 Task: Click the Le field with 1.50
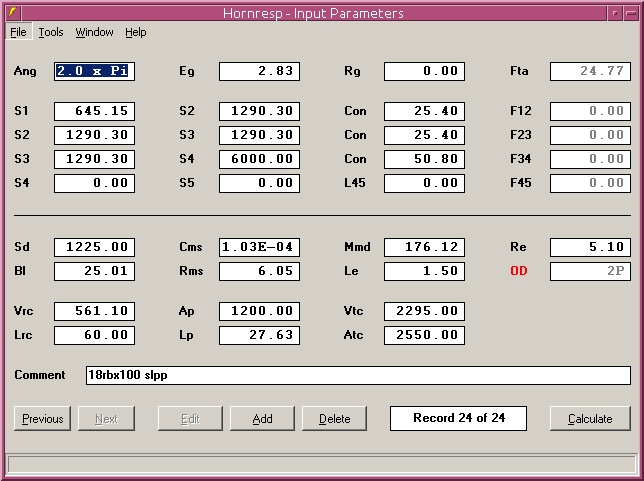425,272
